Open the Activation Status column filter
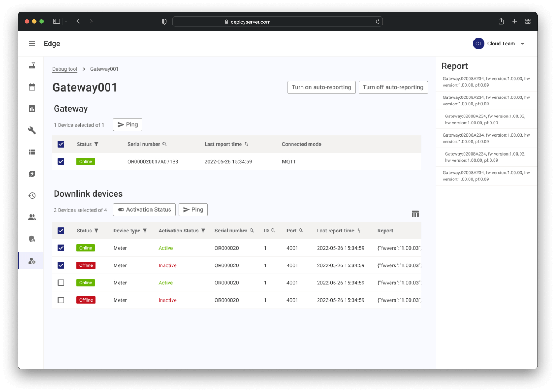The height and width of the screenshot is (392, 555). point(203,231)
